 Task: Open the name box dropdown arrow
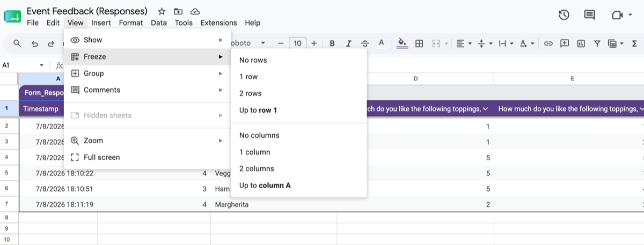click(x=42, y=65)
